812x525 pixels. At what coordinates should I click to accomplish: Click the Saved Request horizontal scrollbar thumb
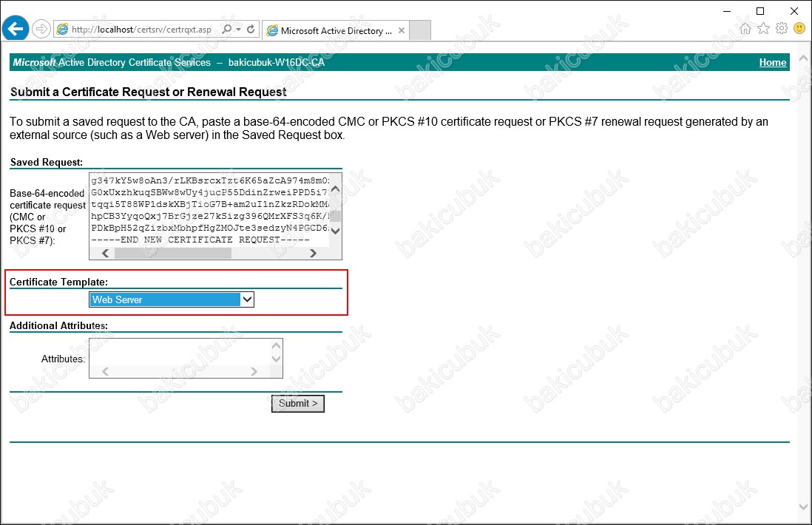pyautogui.click(x=173, y=253)
